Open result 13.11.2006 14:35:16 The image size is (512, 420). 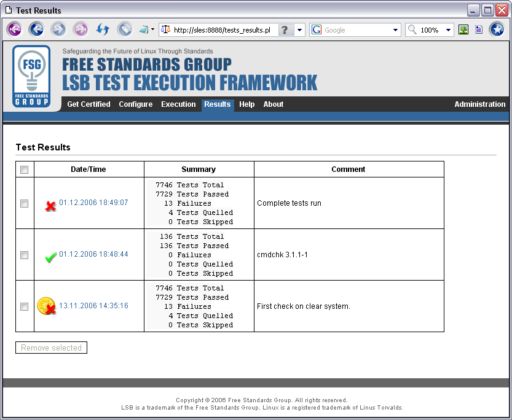pyautogui.click(x=93, y=306)
